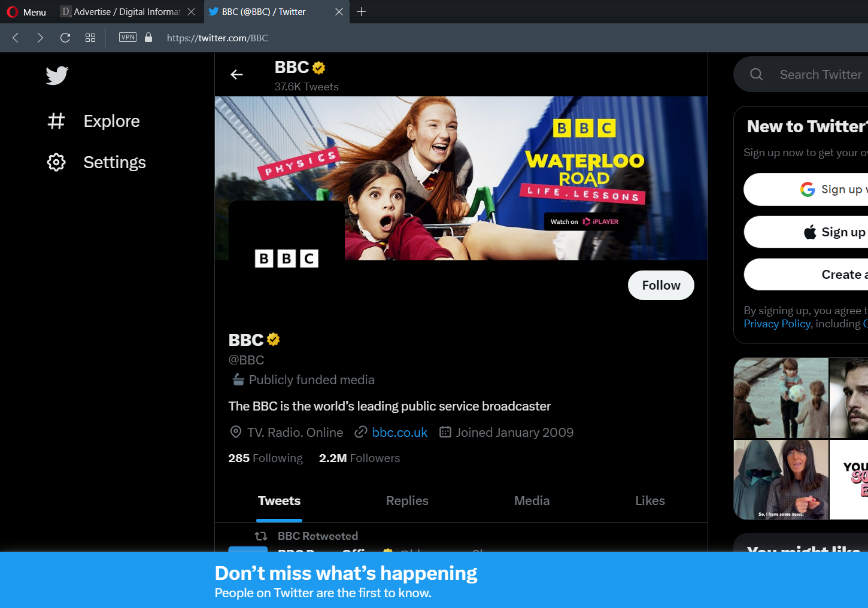Open the BBC profile avatar
The image size is (868, 608).
pyautogui.click(x=286, y=258)
